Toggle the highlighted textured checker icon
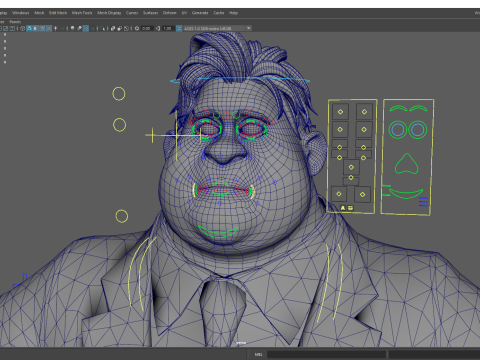The width and height of the screenshot is (480, 360). click(86, 28)
